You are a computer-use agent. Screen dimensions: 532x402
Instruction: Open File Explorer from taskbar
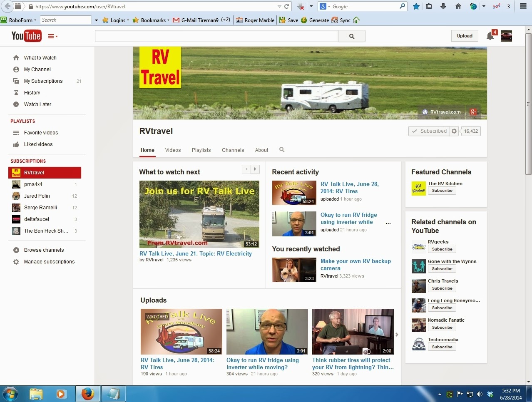click(37, 394)
